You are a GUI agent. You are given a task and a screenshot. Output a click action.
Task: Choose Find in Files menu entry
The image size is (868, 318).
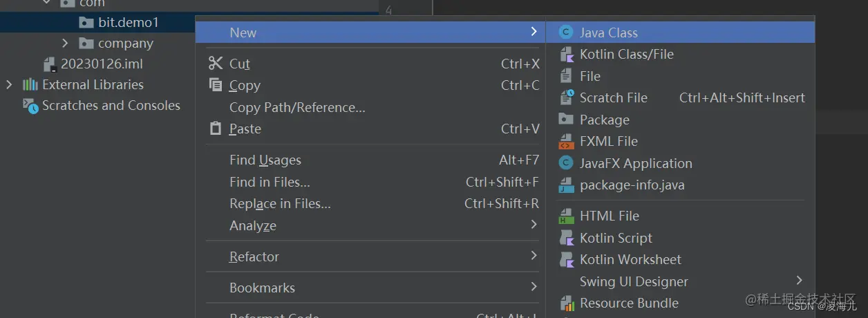click(372, 182)
